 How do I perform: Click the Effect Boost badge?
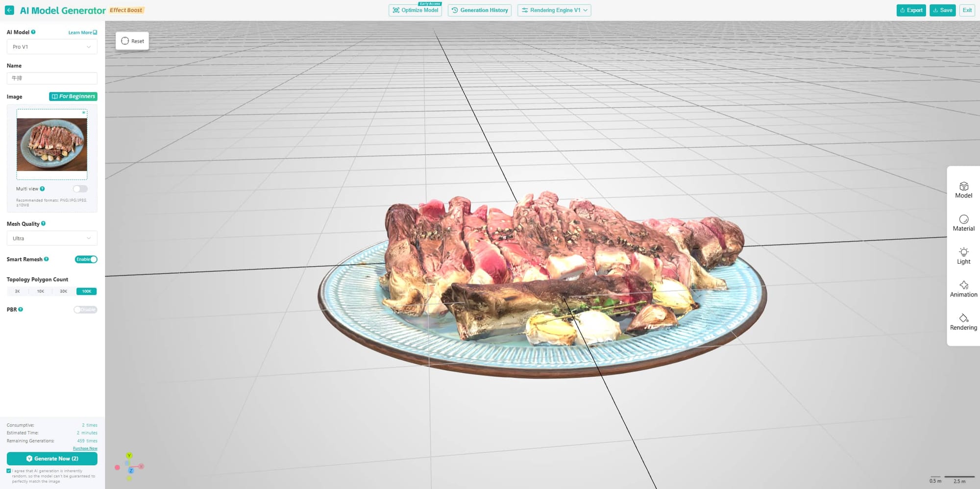(126, 10)
